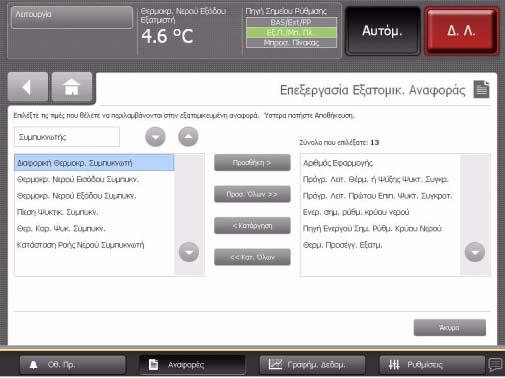Move the selected items list down with its arrow

pos(475,252)
